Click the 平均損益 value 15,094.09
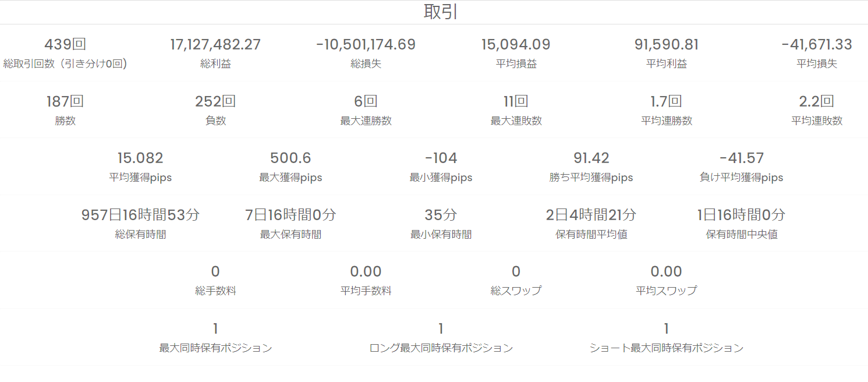The width and height of the screenshot is (868, 382). [x=516, y=45]
